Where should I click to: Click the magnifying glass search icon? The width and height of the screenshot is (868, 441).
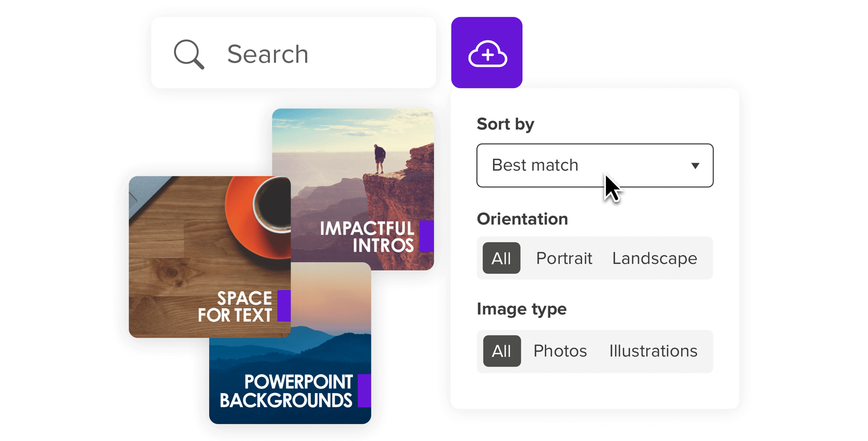point(189,54)
